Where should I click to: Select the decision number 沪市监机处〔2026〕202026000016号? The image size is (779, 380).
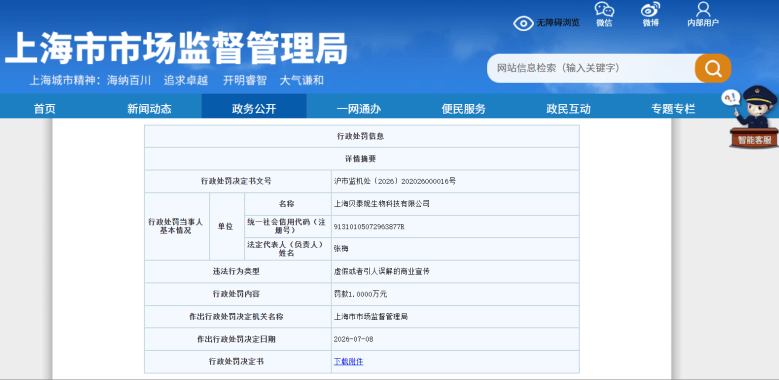tap(395, 181)
